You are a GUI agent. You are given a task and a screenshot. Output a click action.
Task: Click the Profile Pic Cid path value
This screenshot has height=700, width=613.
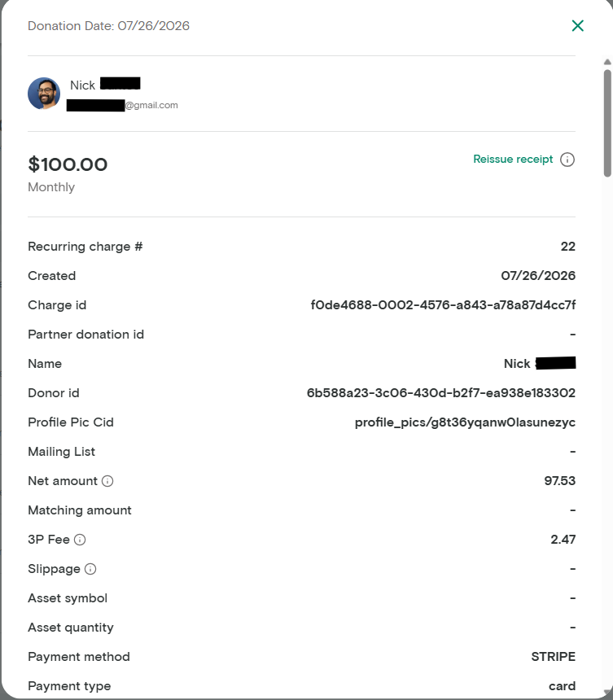pyautogui.click(x=465, y=422)
